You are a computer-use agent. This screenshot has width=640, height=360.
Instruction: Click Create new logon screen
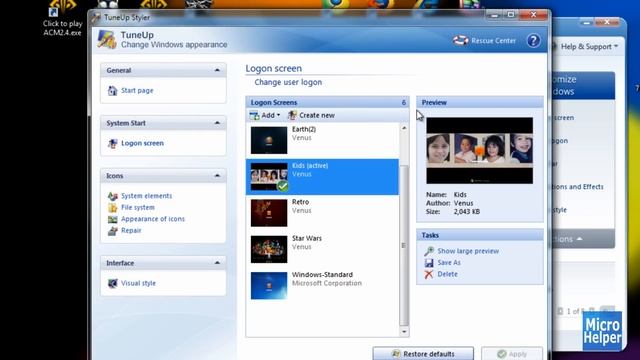tap(311, 116)
